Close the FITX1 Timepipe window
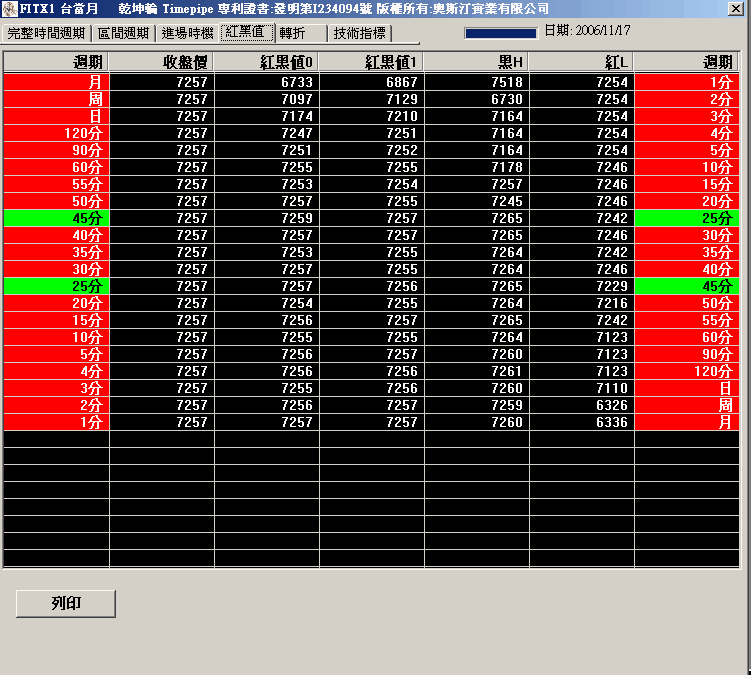Screen dimensions: 751x675 tap(735, 9)
